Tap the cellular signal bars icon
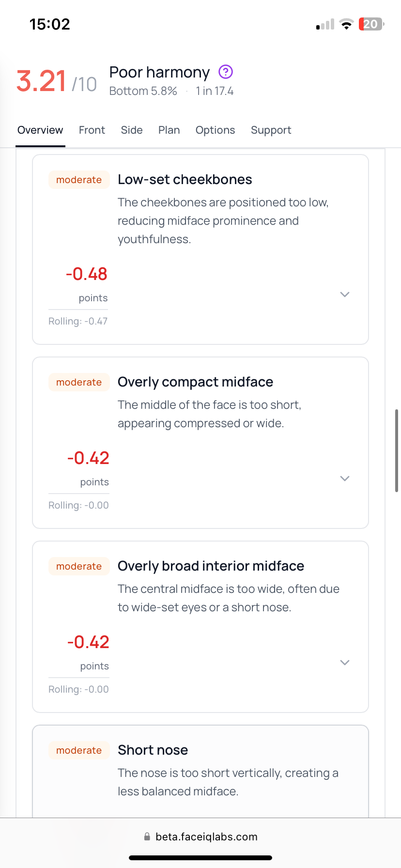Screen dimensions: 401x868 (x=325, y=25)
